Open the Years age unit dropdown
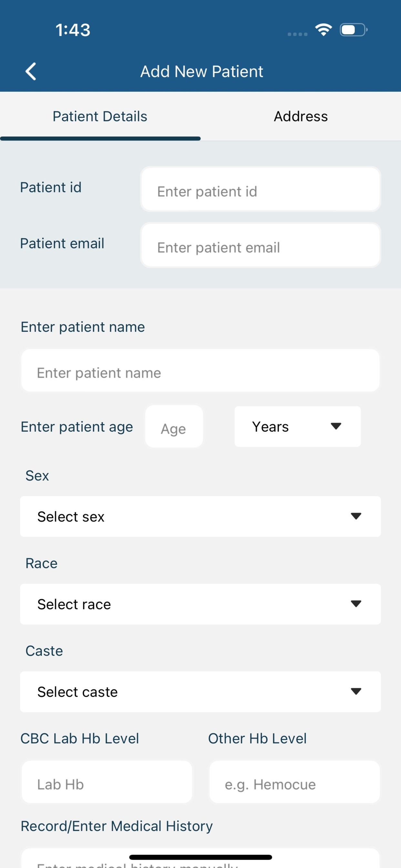The width and height of the screenshot is (401, 868). [298, 427]
